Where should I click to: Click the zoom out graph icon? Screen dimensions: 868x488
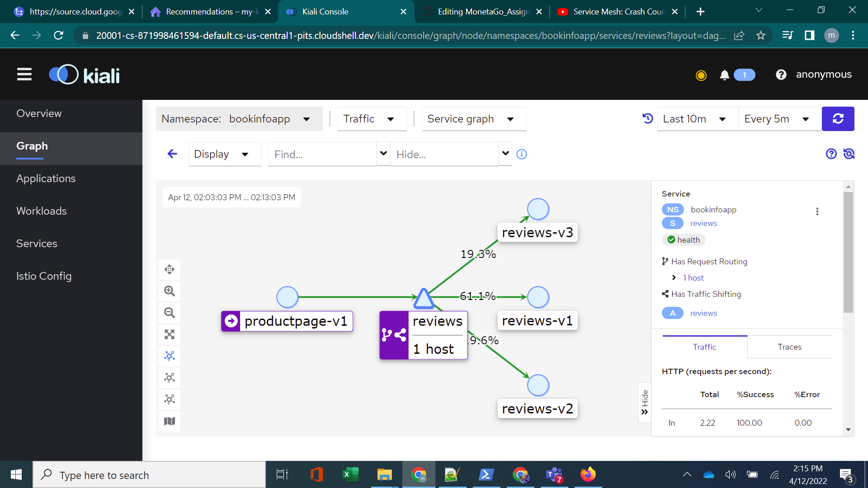[170, 313]
